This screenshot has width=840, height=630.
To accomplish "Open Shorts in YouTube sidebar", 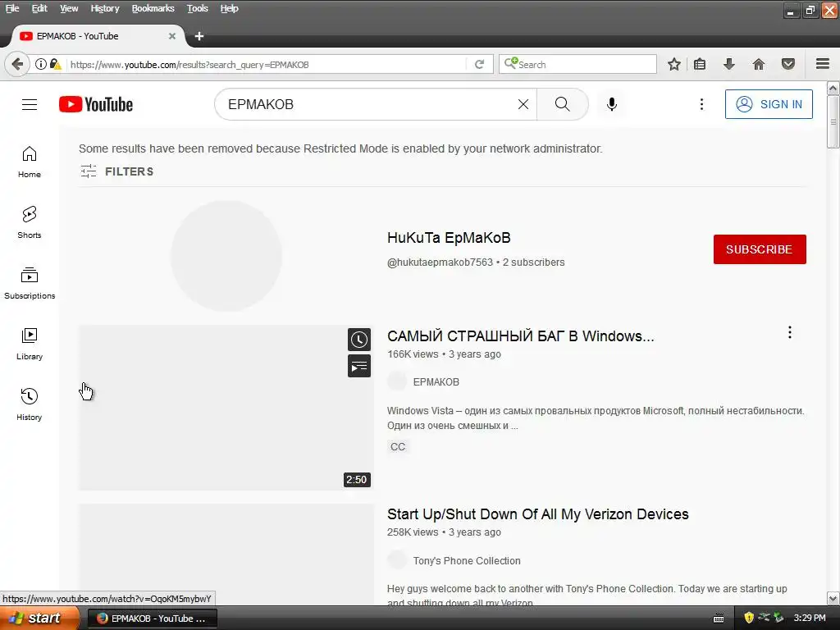I will (30, 222).
